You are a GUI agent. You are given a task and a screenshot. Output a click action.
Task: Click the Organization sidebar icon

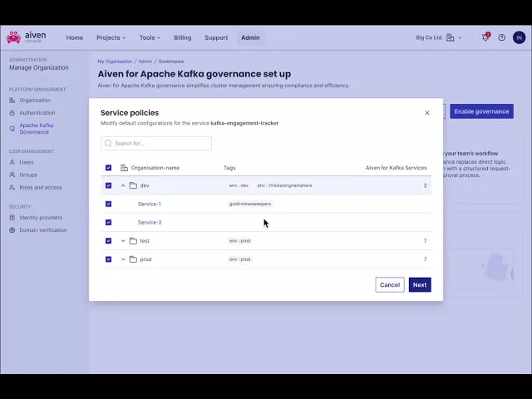12,101
